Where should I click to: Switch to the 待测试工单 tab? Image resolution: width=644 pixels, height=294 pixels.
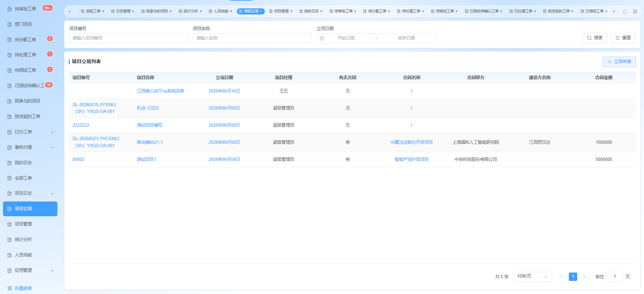click(445, 11)
